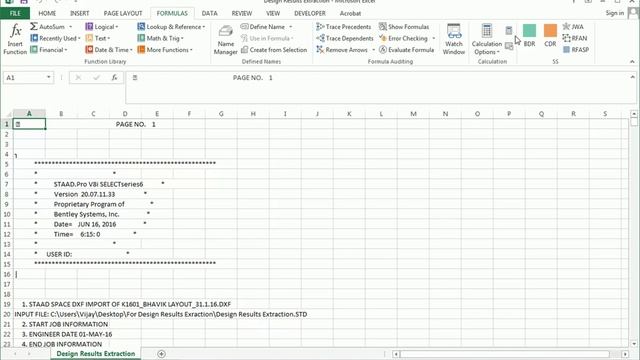Click the RFAN custom button

click(x=575, y=38)
